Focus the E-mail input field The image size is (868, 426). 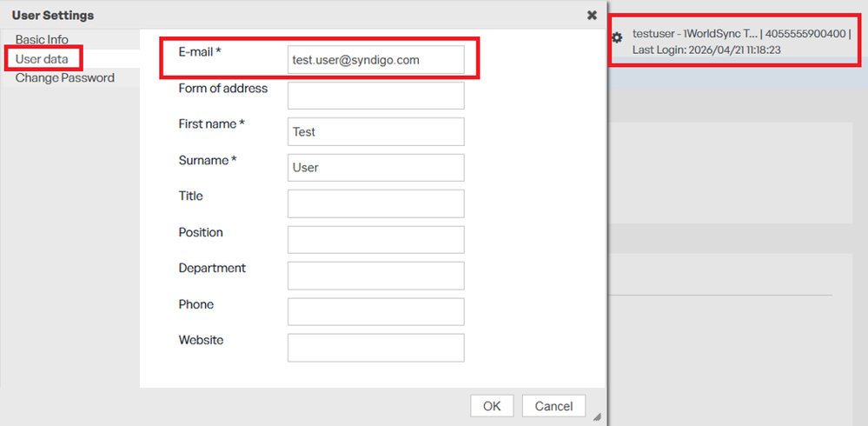coord(376,60)
